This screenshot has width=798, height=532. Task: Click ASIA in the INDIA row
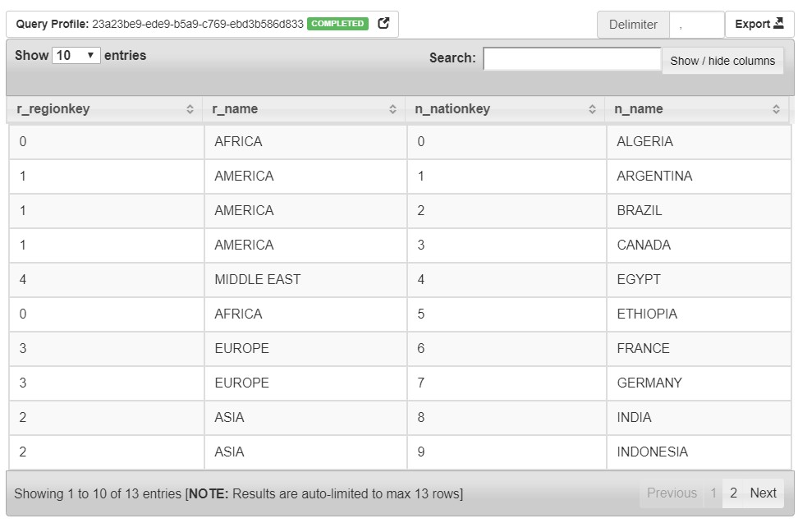[305, 417]
